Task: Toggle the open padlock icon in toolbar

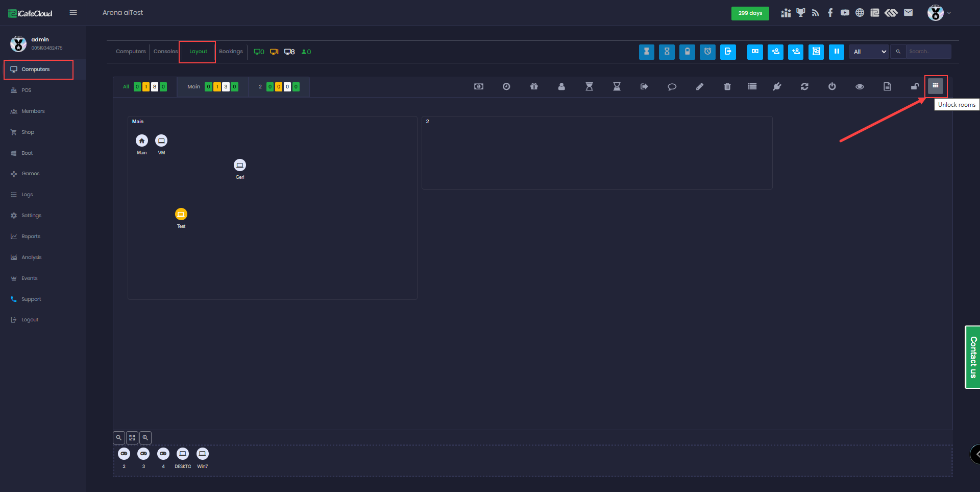Action: (x=915, y=87)
